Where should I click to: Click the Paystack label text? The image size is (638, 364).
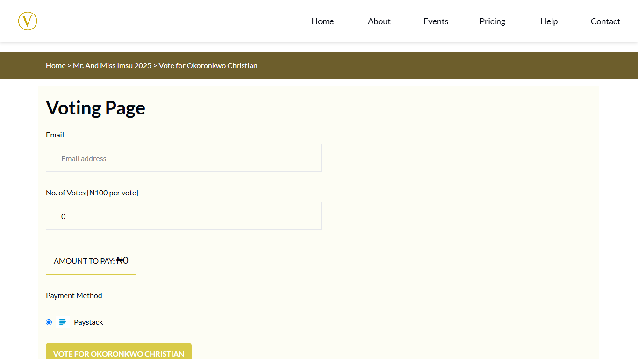pyautogui.click(x=88, y=322)
